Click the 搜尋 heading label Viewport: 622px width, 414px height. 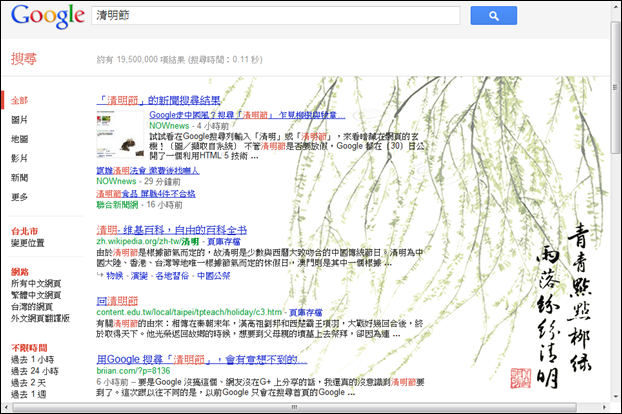pyautogui.click(x=24, y=59)
